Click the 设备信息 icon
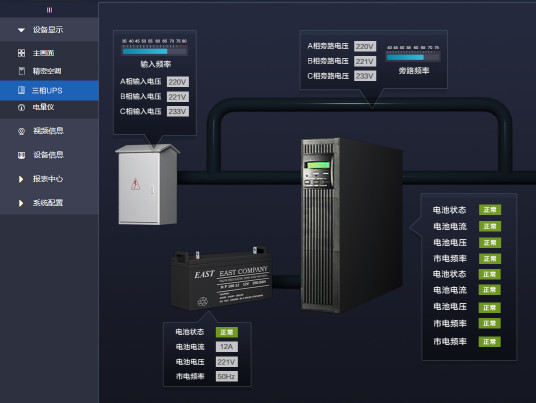Image resolution: width=536 pixels, height=403 pixels. coord(21,156)
